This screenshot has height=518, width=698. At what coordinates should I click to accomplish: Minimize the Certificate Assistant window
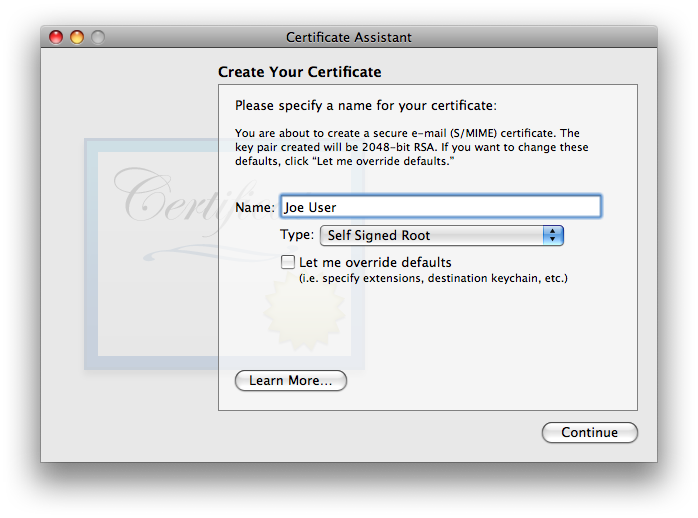77,37
